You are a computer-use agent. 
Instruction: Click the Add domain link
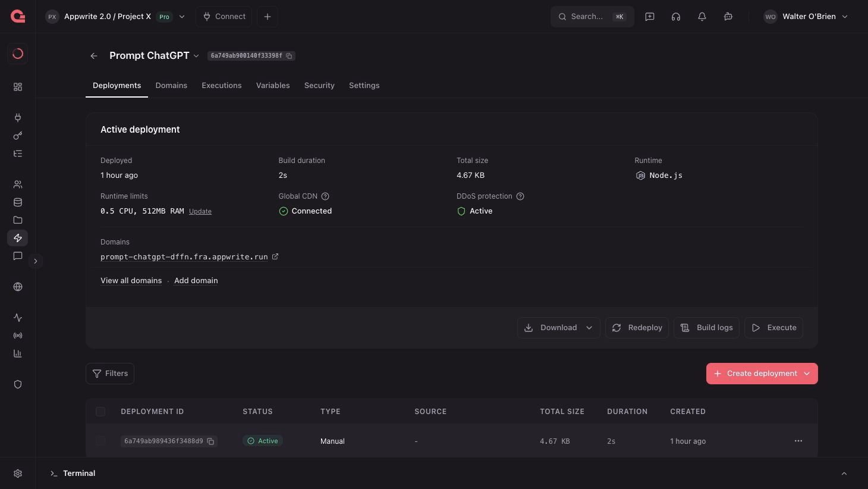(x=196, y=281)
